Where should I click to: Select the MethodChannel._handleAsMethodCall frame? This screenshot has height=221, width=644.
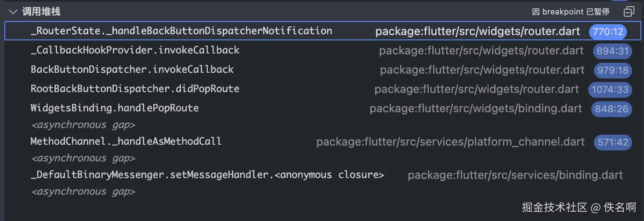pyautogui.click(x=126, y=141)
